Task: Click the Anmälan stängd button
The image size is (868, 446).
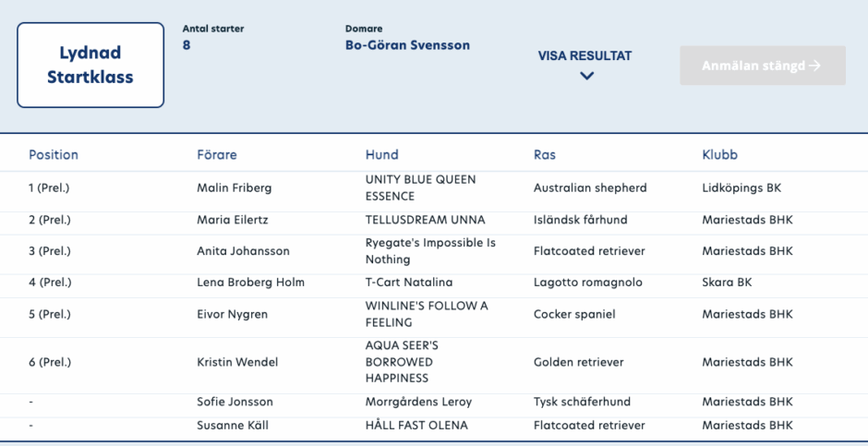Action: point(763,66)
